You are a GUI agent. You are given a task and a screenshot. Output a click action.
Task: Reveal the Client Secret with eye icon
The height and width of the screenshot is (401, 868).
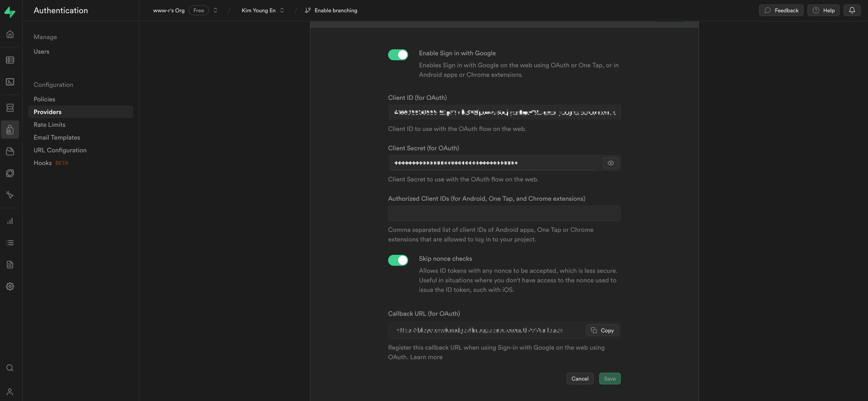coord(610,163)
